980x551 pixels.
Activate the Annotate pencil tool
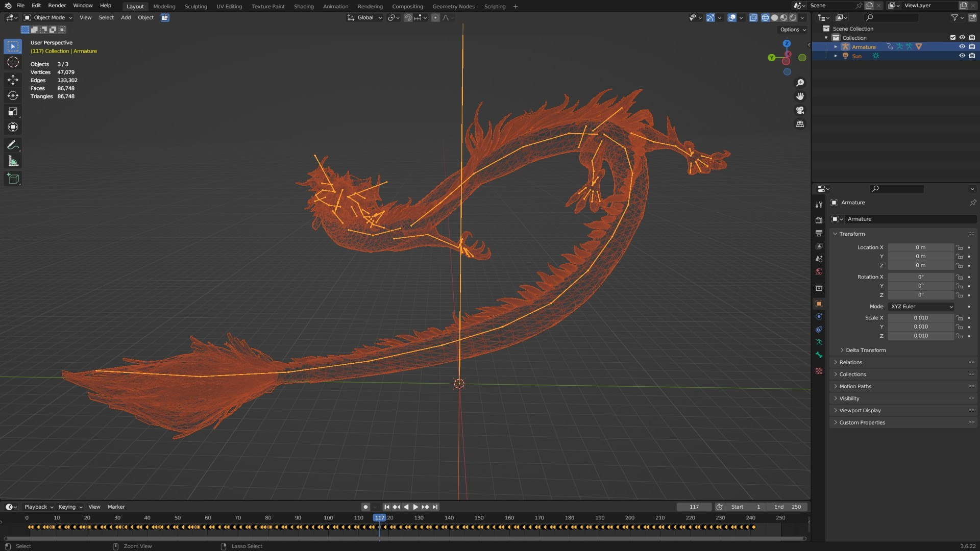pyautogui.click(x=13, y=145)
